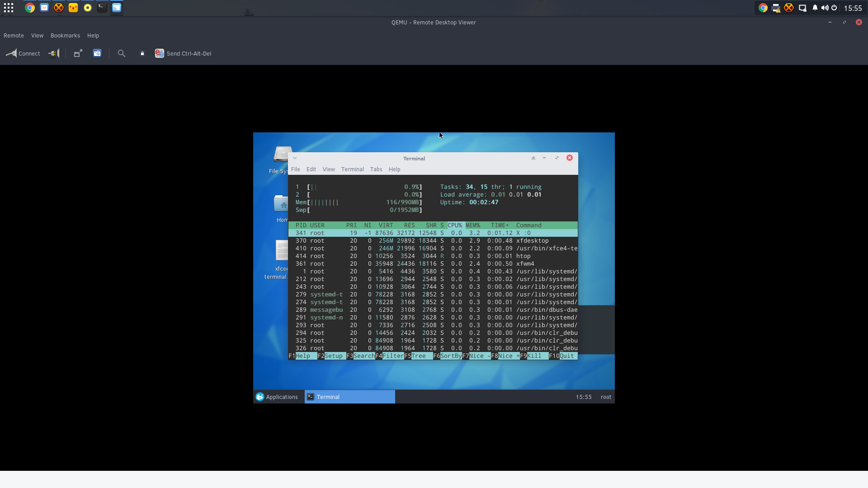The width and height of the screenshot is (868, 488).
Task: Open the printer warning tray icon
Action: pyautogui.click(x=776, y=8)
